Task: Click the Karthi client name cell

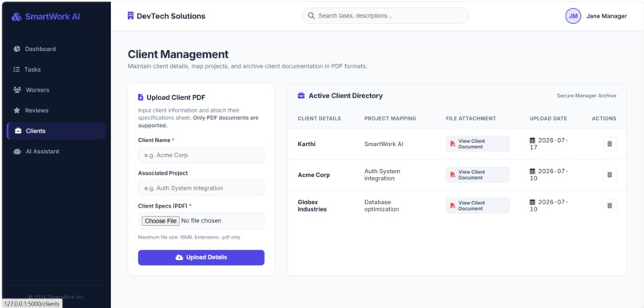Action: (x=306, y=144)
